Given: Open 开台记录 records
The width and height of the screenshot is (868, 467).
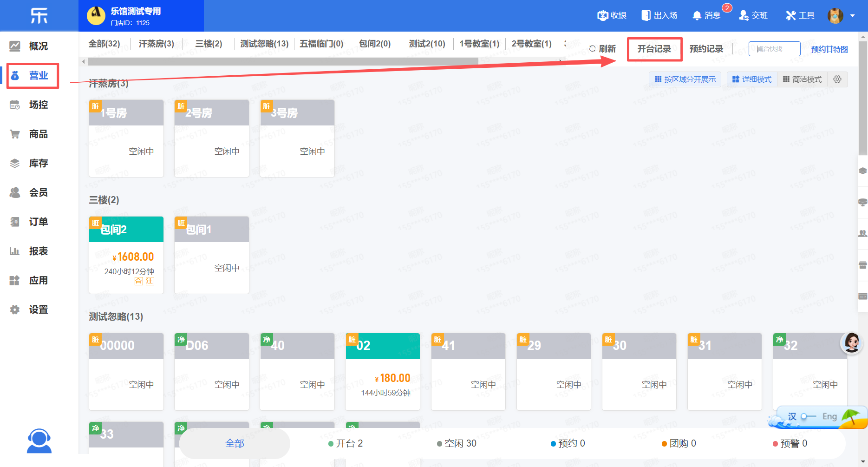Looking at the screenshot, I should pos(654,49).
